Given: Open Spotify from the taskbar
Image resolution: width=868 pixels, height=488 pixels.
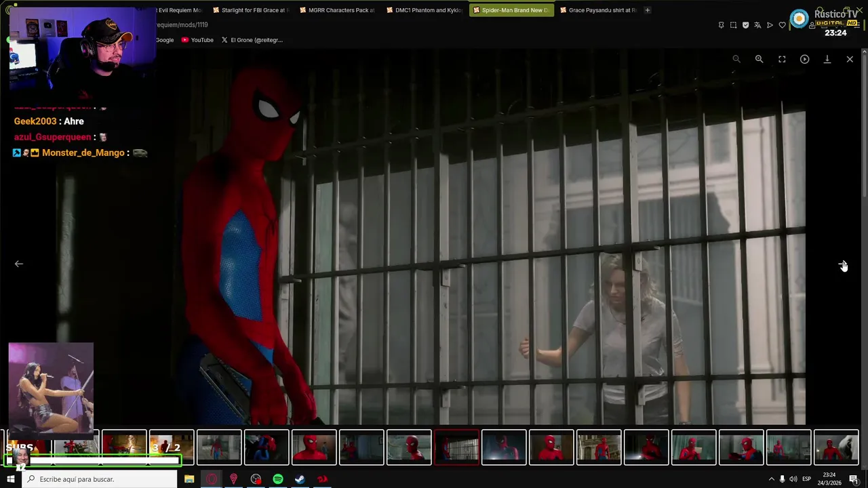Looking at the screenshot, I should 278,479.
